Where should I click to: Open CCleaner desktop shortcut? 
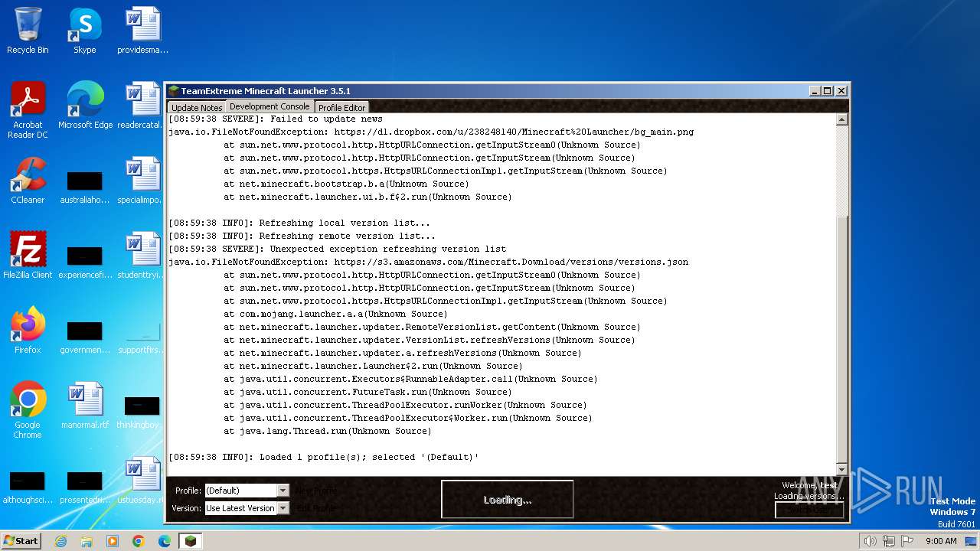tap(28, 181)
